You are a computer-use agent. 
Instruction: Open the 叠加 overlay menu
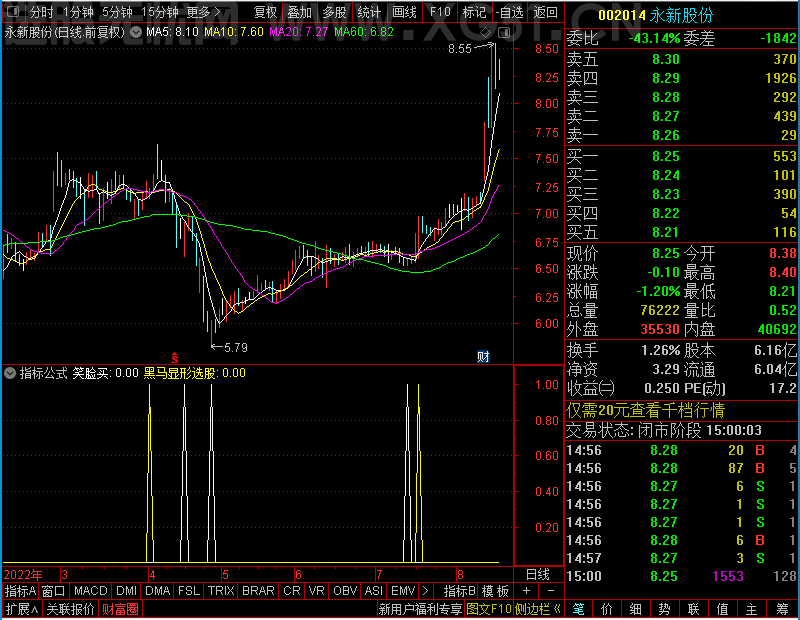click(x=299, y=11)
